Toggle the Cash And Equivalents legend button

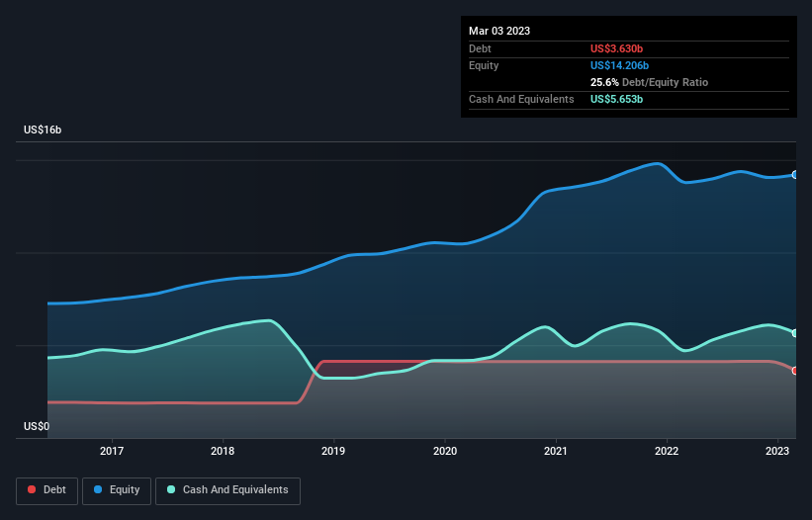coord(227,490)
